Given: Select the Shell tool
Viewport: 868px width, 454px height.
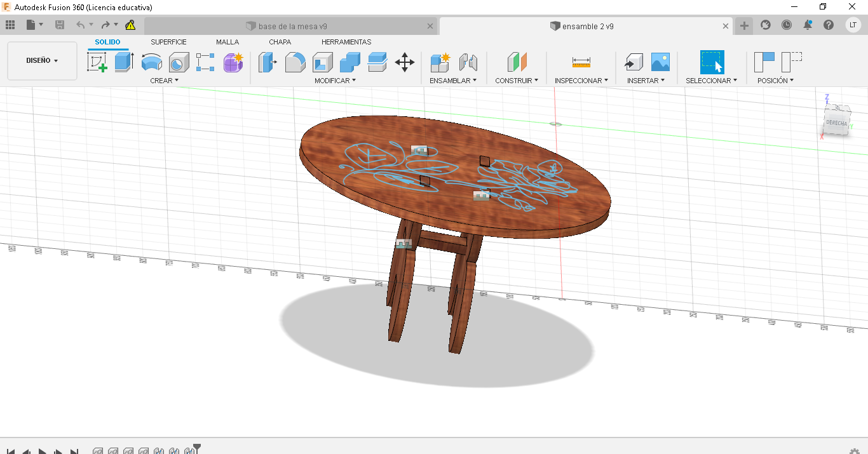Looking at the screenshot, I should pos(323,62).
